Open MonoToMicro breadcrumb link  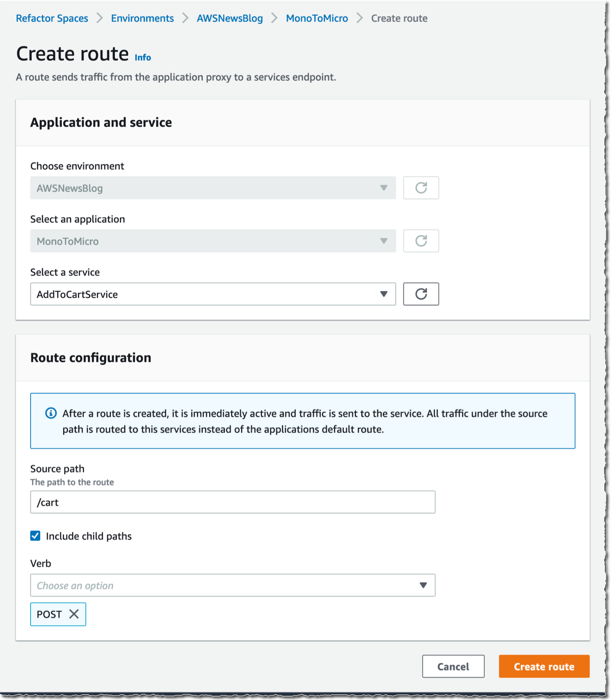(317, 18)
